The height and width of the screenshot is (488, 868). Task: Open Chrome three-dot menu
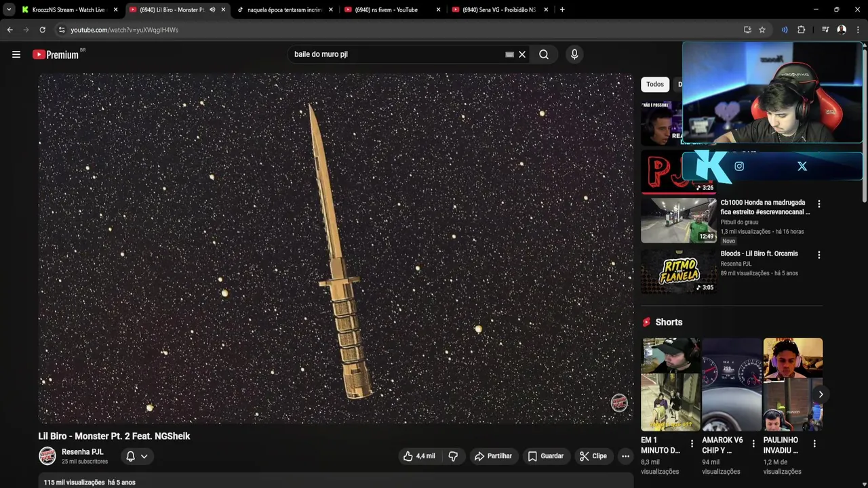[x=858, y=30]
